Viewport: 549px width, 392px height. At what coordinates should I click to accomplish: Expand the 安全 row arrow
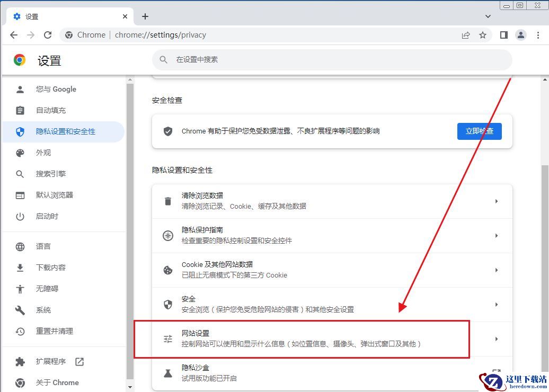point(497,305)
